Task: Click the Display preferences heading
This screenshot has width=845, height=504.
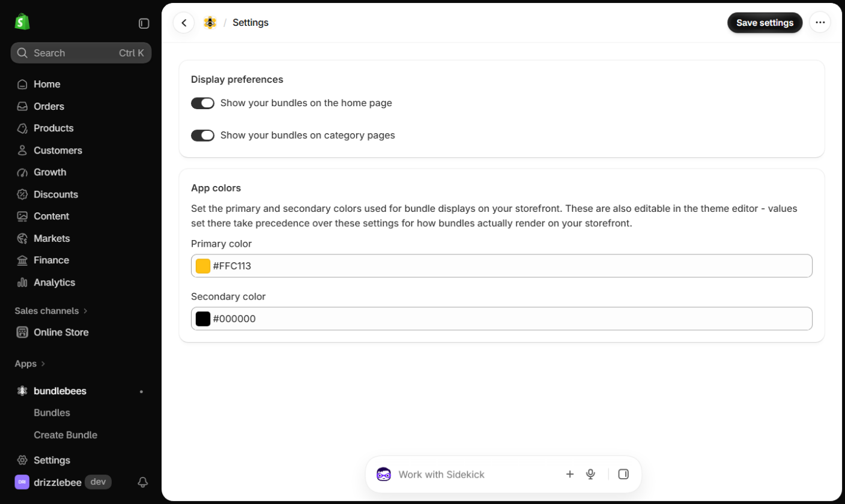Action: [x=237, y=79]
